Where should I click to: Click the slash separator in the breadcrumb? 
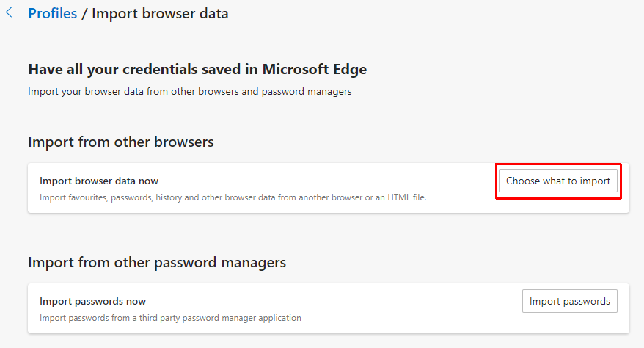click(x=84, y=13)
